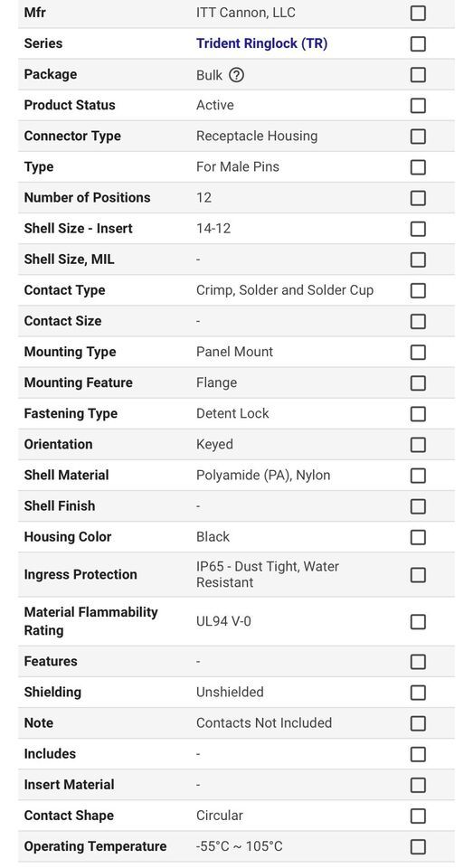Select the UL94 V-0 flammability checkbox
The width and height of the screenshot is (473, 868).
418,622
